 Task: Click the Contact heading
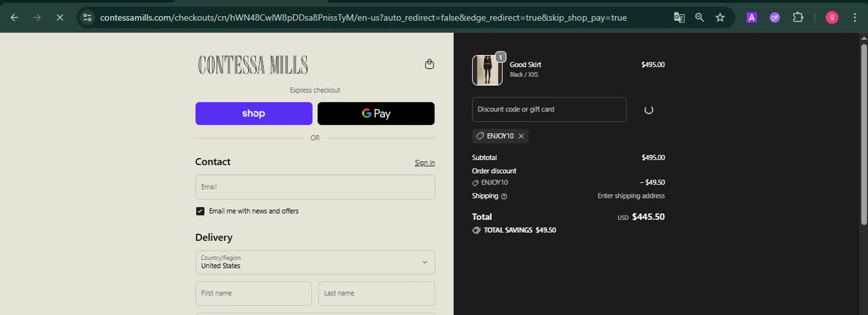pyautogui.click(x=213, y=162)
